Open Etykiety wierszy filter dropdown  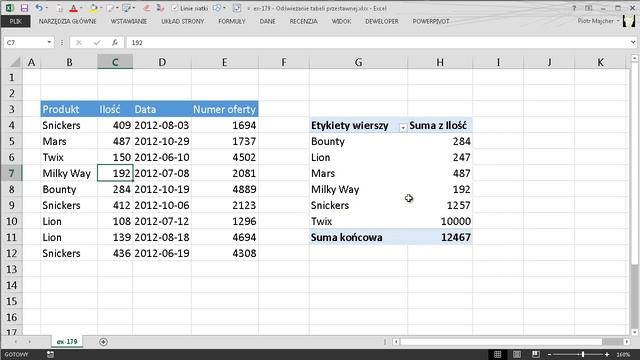tap(403, 128)
